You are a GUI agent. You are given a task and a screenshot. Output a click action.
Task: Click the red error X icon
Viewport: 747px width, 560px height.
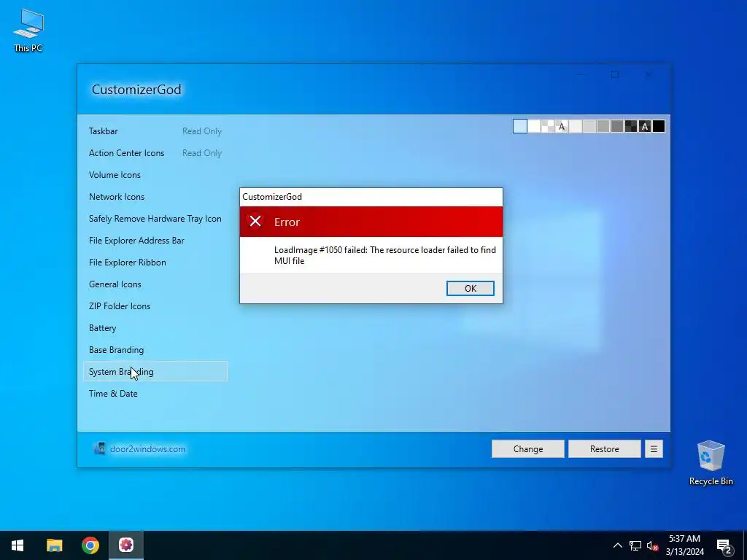point(255,222)
